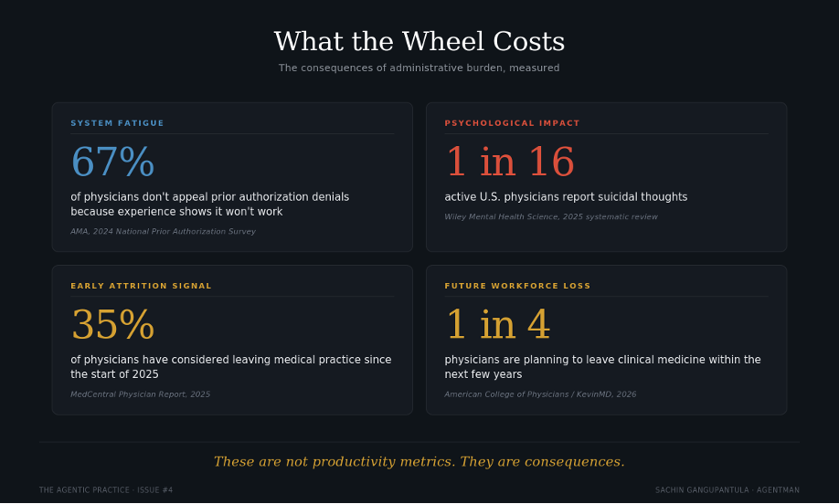Select the suicidal thoughts description text
This screenshot has width=839, height=504.
(x=566, y=197)
